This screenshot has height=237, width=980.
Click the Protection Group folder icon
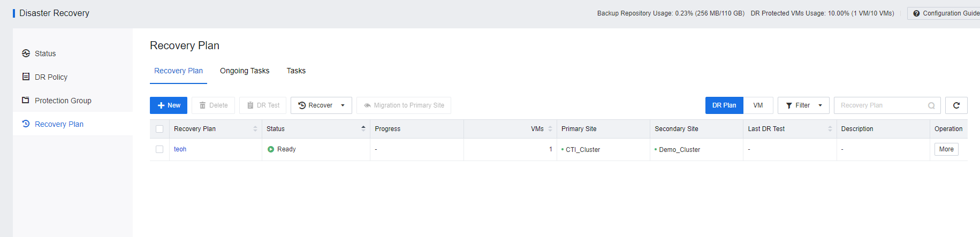tap(26, 101)
